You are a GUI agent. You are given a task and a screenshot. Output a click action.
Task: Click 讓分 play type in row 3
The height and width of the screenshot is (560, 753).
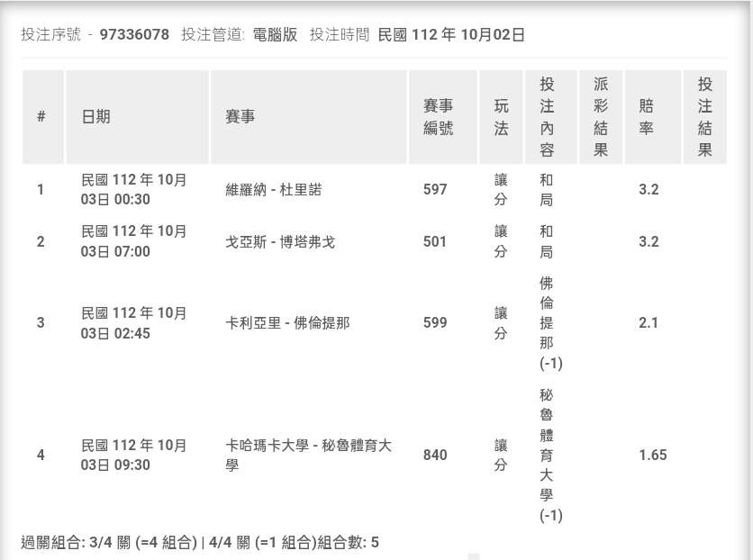tap(501, 323)
